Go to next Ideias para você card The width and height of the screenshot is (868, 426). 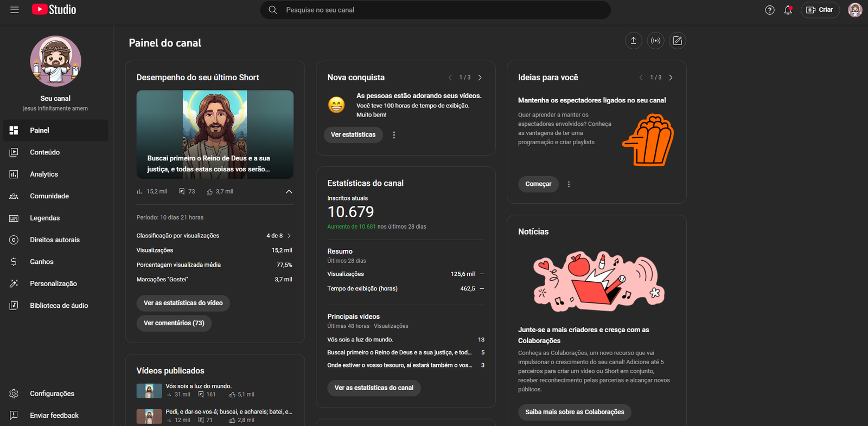coord(671,78)
